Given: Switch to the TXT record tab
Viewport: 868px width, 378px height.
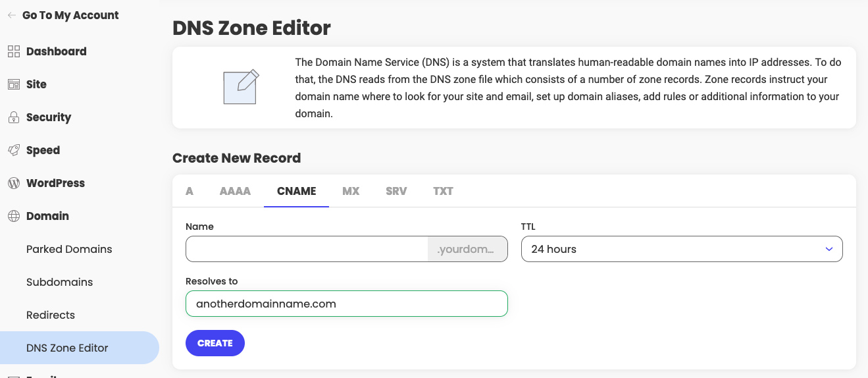Looking at the screenshot, I should click(x=443, y=191).
